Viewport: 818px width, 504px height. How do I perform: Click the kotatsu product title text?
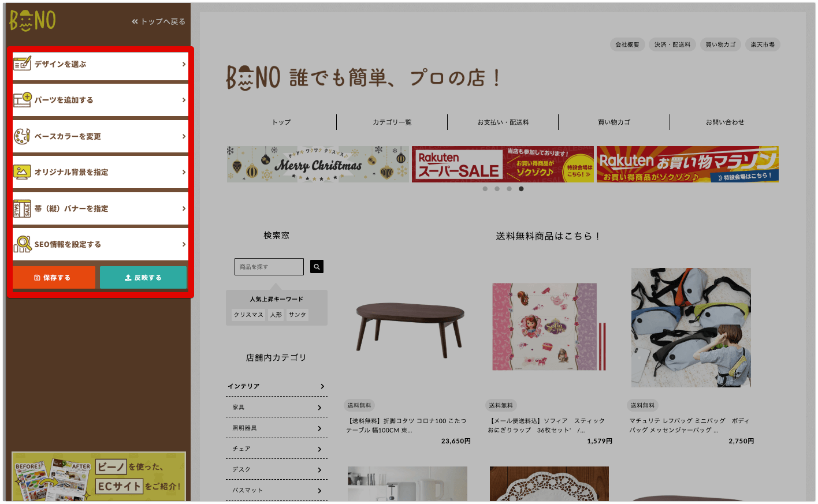click(x=406, y=425)
